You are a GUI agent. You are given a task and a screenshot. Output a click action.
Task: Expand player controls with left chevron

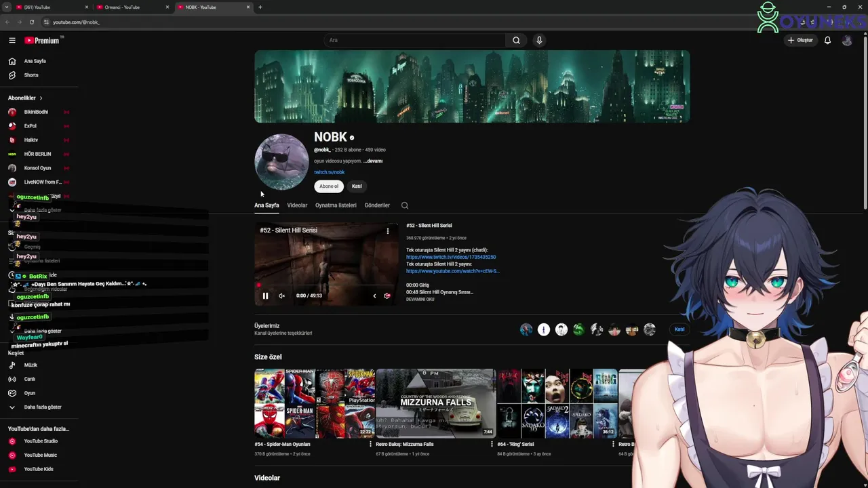pyautogui.click(x=374, y=296)
